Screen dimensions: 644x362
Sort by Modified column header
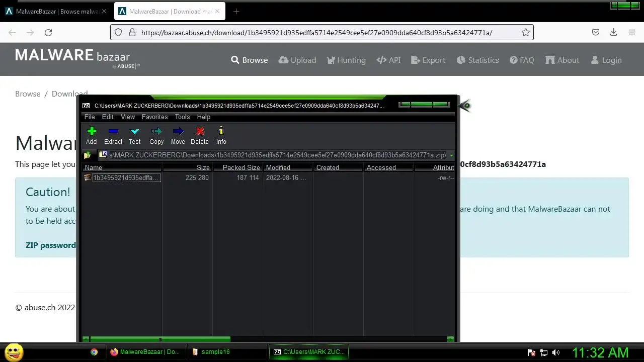click(288, 167)
